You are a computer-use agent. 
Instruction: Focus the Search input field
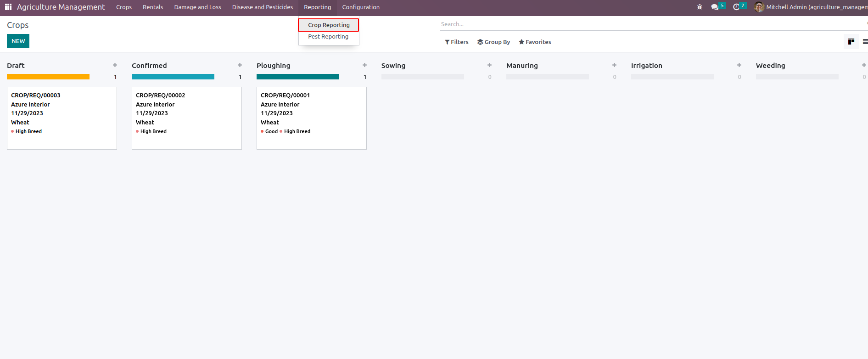point(643,24)
